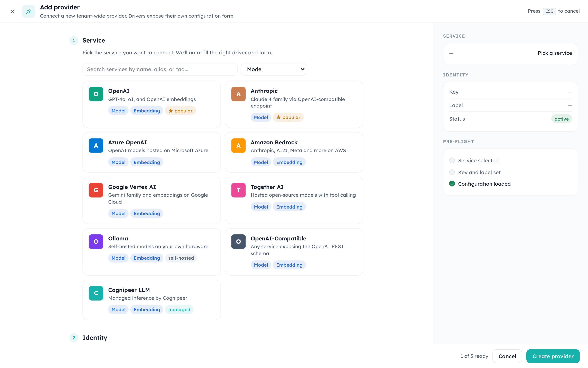Viewport: 588px width, 368px height.
Task: Choose the Together AI service card
Action: [x=294, y=200]
